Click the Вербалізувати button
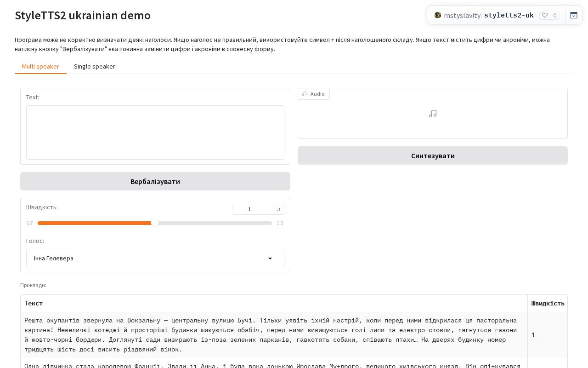Image resolution: width=588 pixels, height=368 pixels. [x=155, y=181]
